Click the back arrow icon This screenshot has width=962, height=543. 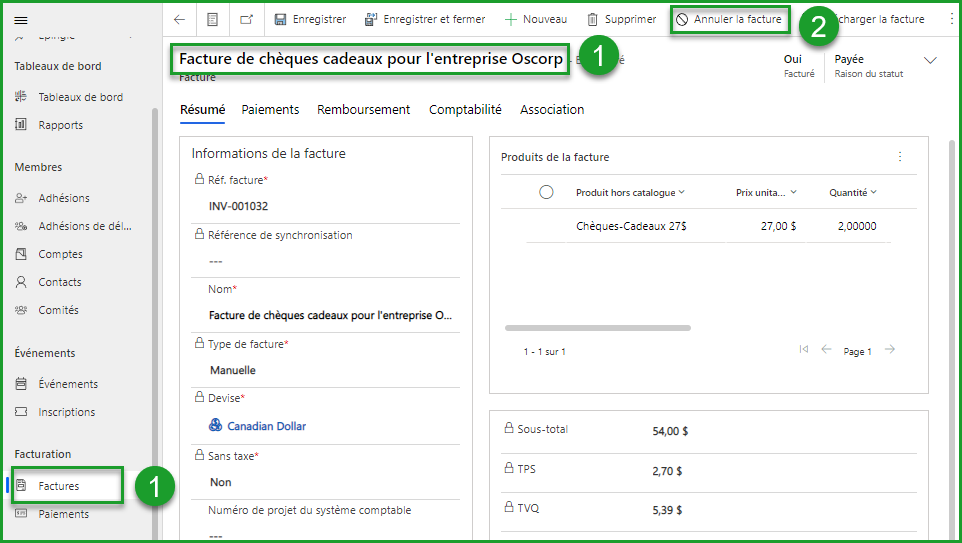(x=179, y=19)
